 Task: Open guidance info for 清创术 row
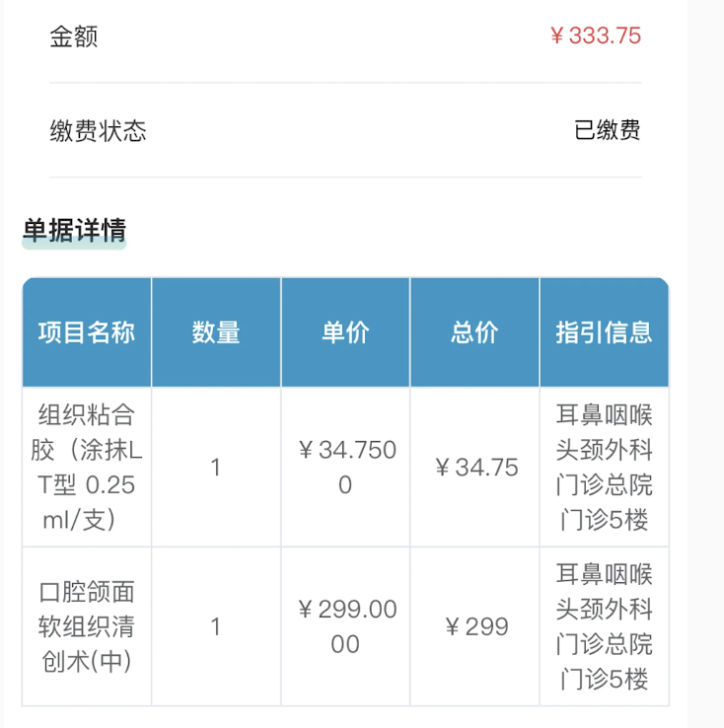tap(605, 626)
